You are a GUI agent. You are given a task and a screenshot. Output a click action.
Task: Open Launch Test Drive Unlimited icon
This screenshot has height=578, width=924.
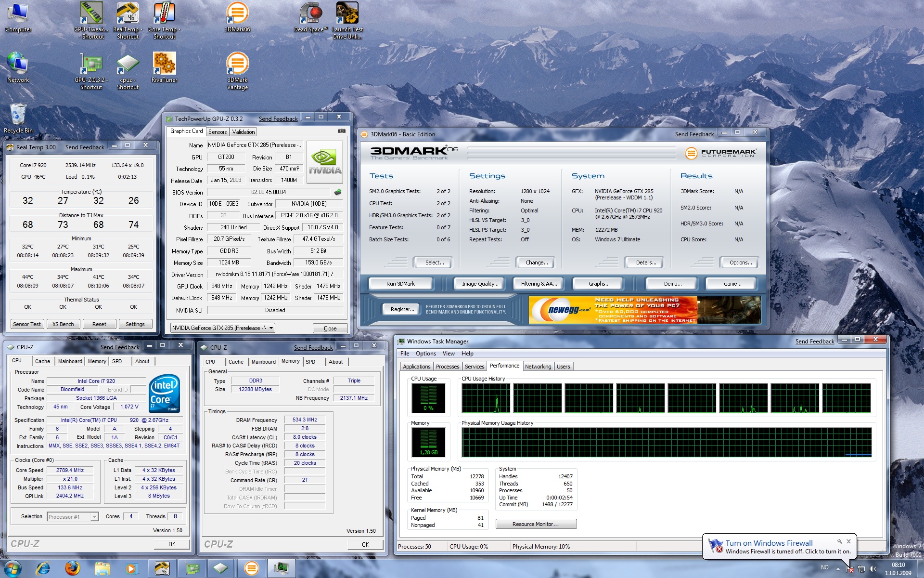tap(347, 20)
